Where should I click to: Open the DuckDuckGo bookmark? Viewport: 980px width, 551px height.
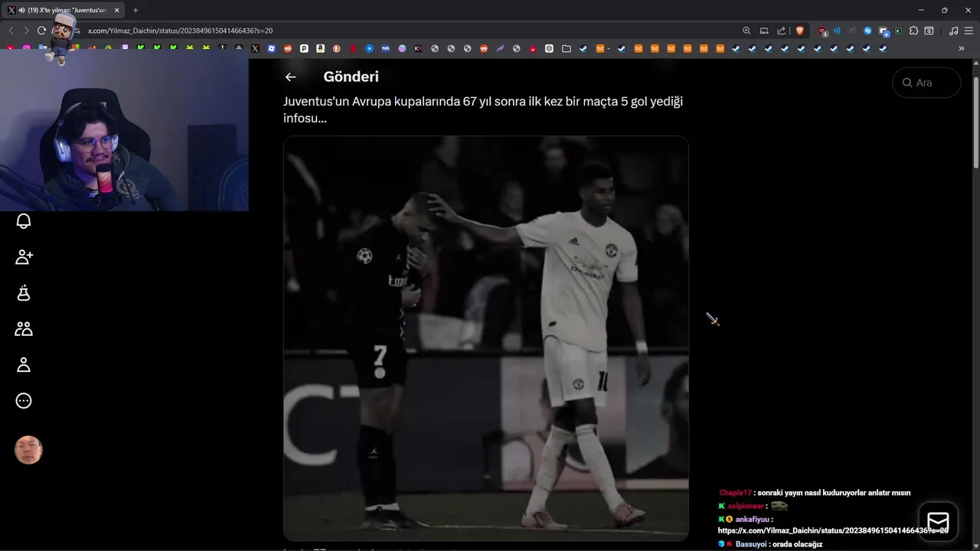click(336, 48)
